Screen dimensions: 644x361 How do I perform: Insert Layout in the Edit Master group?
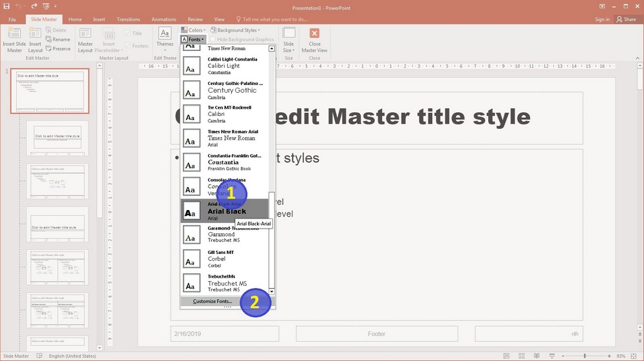[35, 40]
